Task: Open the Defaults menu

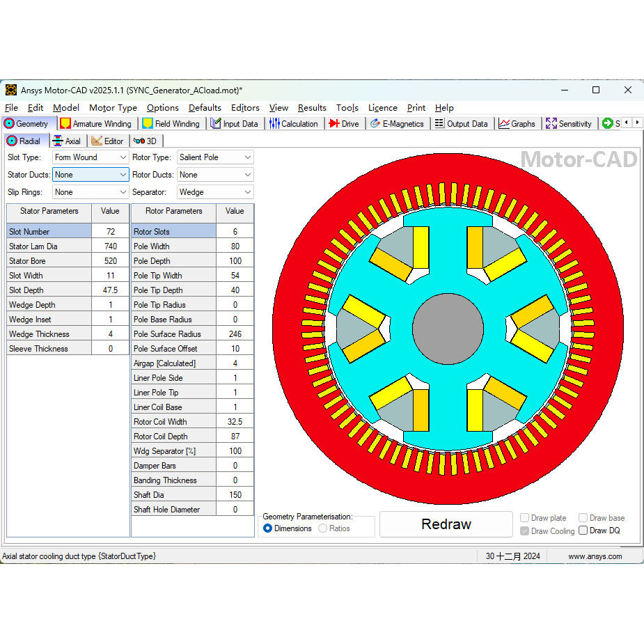Action: click(x=205, y=108)
